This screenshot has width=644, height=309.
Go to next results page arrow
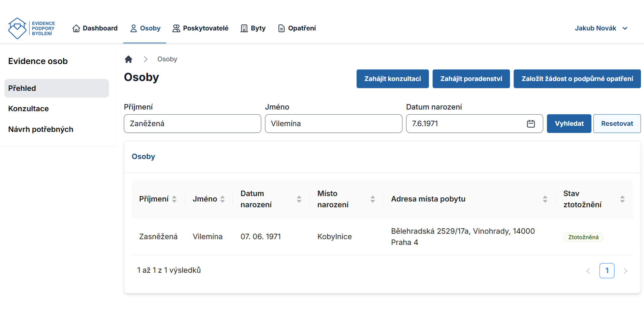point(625,271)
